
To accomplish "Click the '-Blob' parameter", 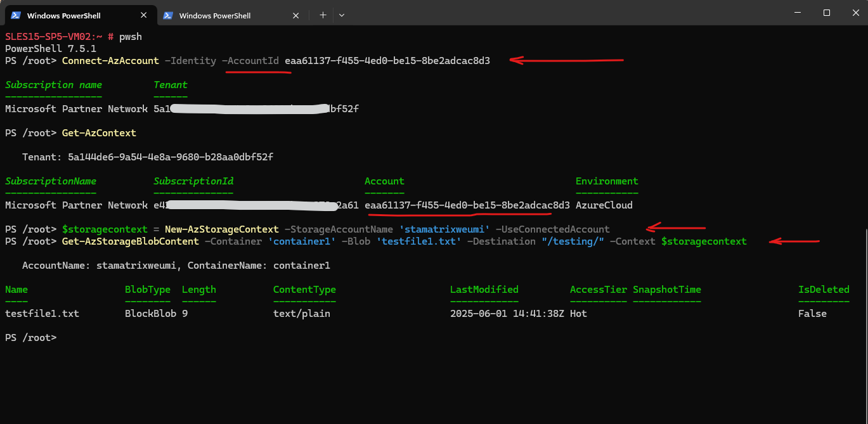I will 356,241.
